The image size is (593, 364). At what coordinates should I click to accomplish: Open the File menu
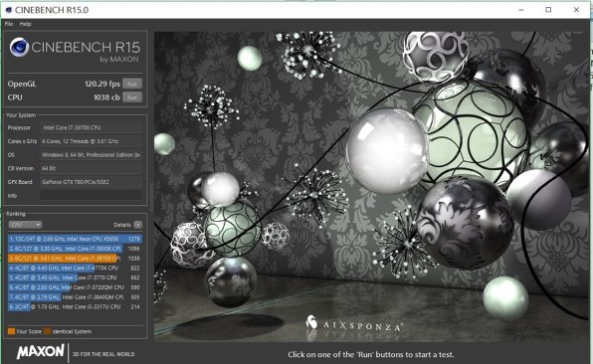[9, 24]
